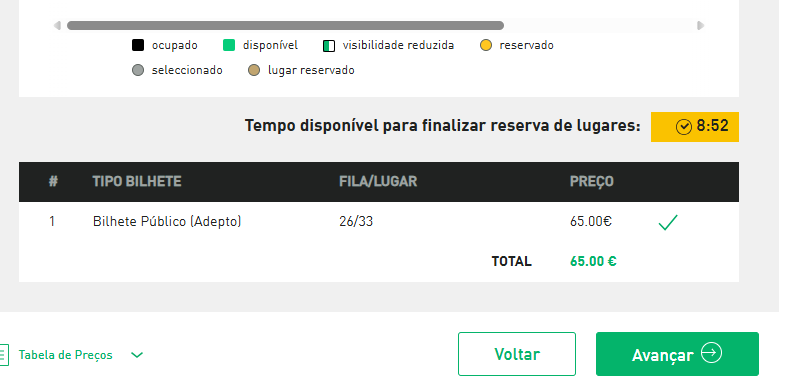
Task: Click the yellow reservado legend circle
Action: coord(486,45)
